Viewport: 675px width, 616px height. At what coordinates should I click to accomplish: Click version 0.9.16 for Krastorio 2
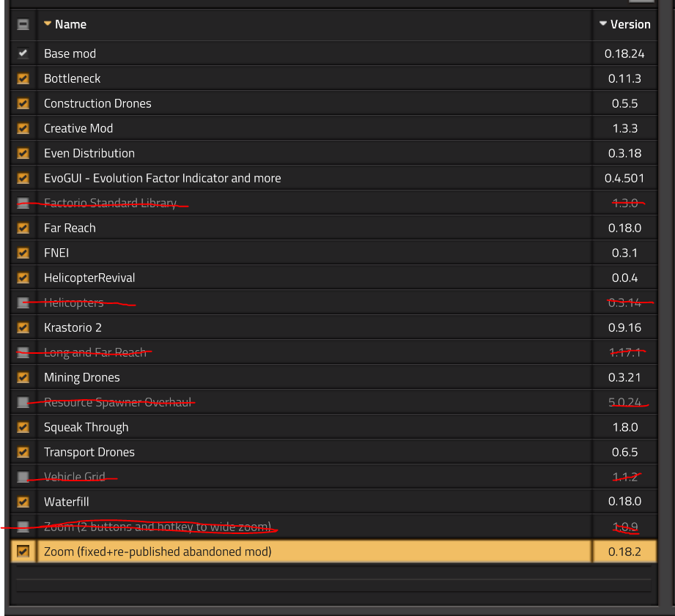(x=624, y=328)
